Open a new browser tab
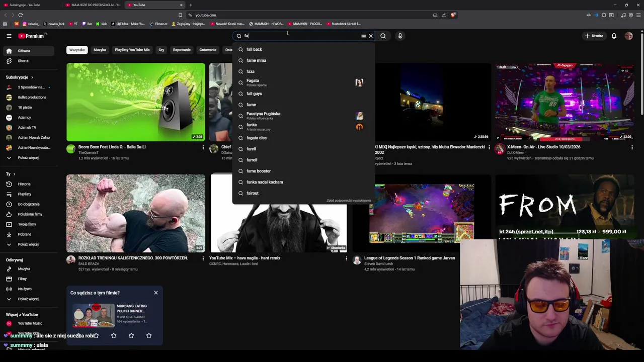This screenshot has width=644, height=362. tap(191, 5)
